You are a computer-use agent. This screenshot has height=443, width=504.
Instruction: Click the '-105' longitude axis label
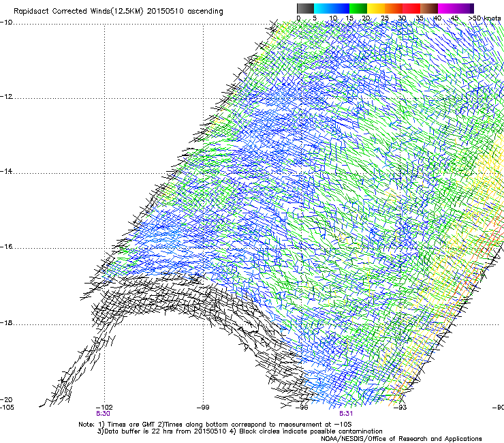7,407
